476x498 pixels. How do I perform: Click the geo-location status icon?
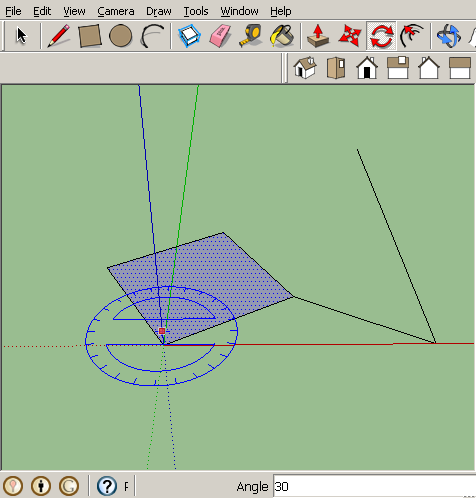click(x=13, y=486)
